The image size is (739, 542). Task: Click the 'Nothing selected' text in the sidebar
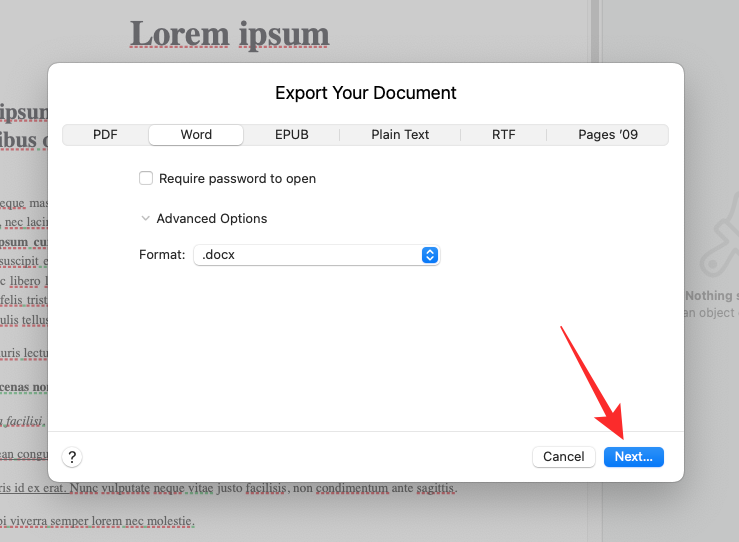click(711, 296)
